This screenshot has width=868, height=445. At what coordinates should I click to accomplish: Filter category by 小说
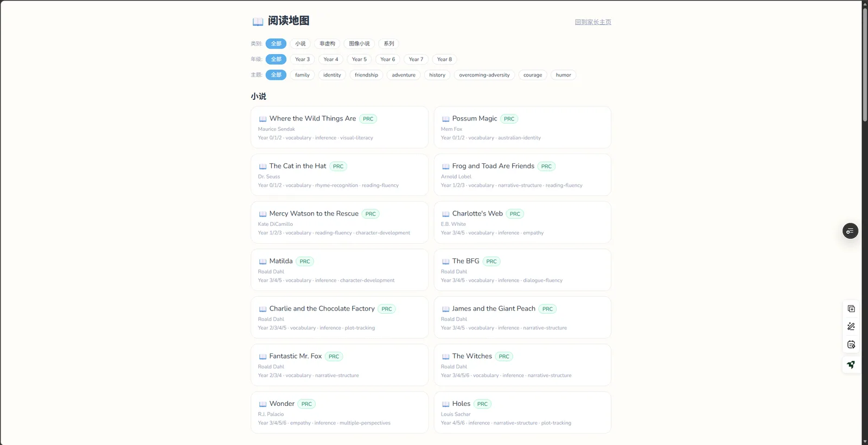tap(301, 43)
